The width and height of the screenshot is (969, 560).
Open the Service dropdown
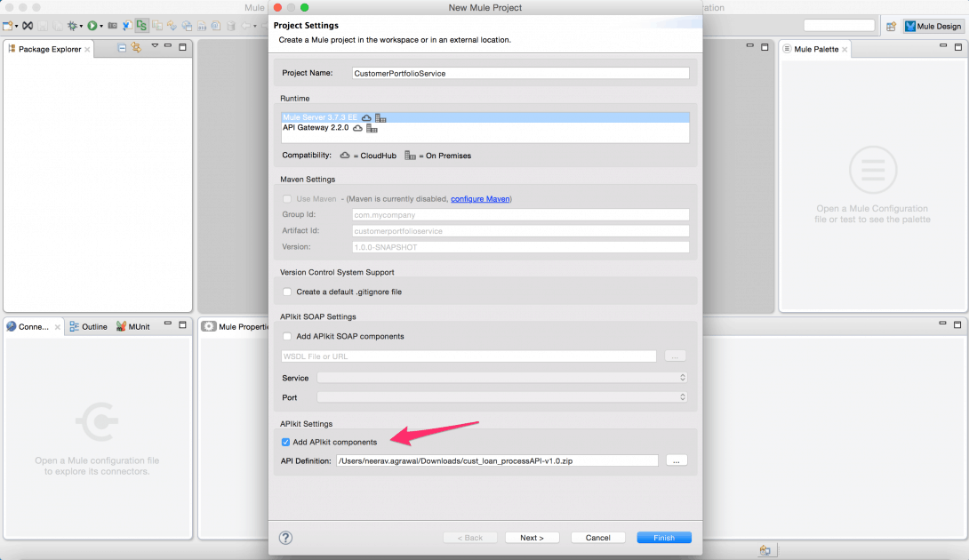[502, 378]
